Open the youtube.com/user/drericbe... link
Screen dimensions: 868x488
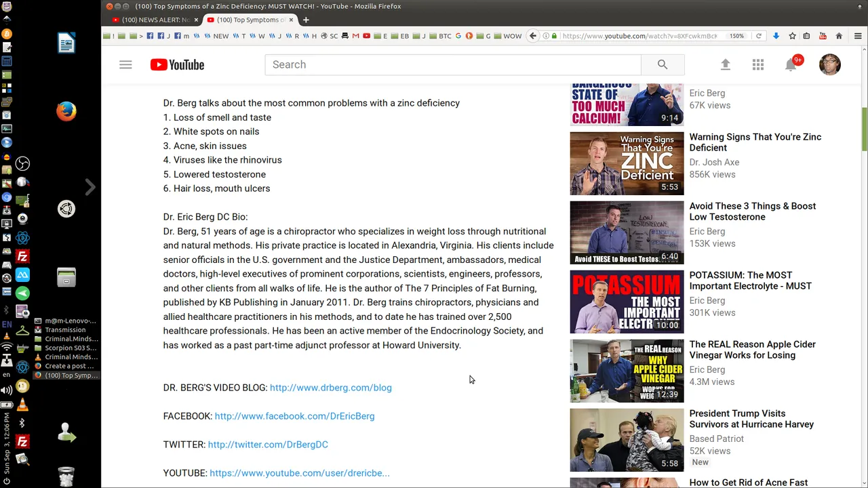click(300, 473)
